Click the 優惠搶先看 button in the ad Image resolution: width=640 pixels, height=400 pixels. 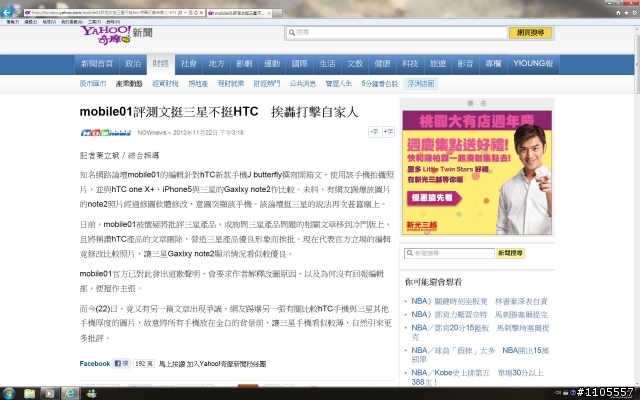[433, 198]
